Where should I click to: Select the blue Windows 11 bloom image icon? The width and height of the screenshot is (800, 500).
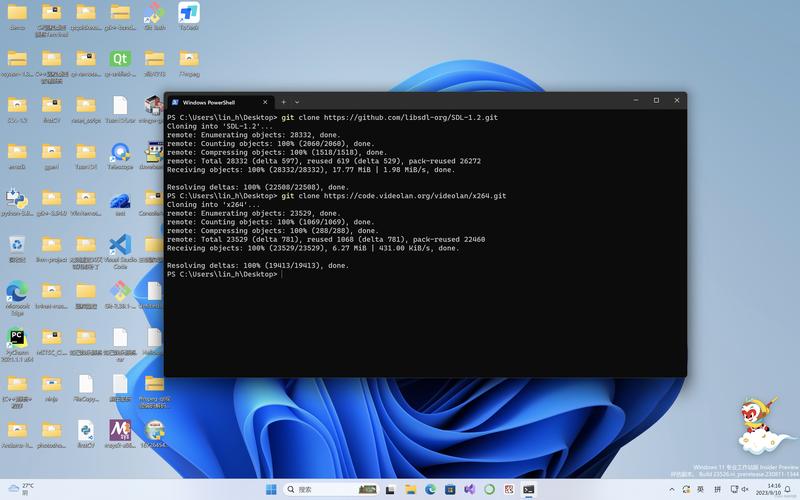pos(120,203)
